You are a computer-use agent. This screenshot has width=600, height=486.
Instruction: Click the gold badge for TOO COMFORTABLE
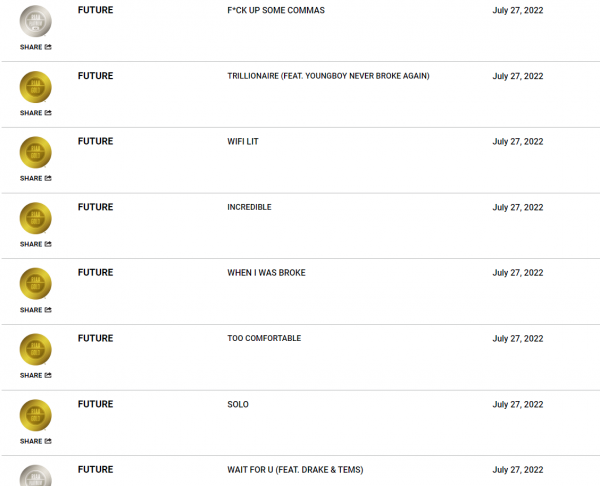pyautogui.click(x=36, y=349)
